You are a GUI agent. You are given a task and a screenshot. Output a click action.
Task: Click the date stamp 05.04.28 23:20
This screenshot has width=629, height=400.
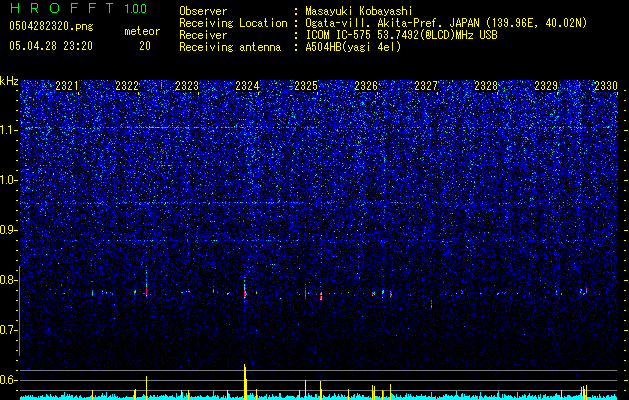tap(51, 46)
